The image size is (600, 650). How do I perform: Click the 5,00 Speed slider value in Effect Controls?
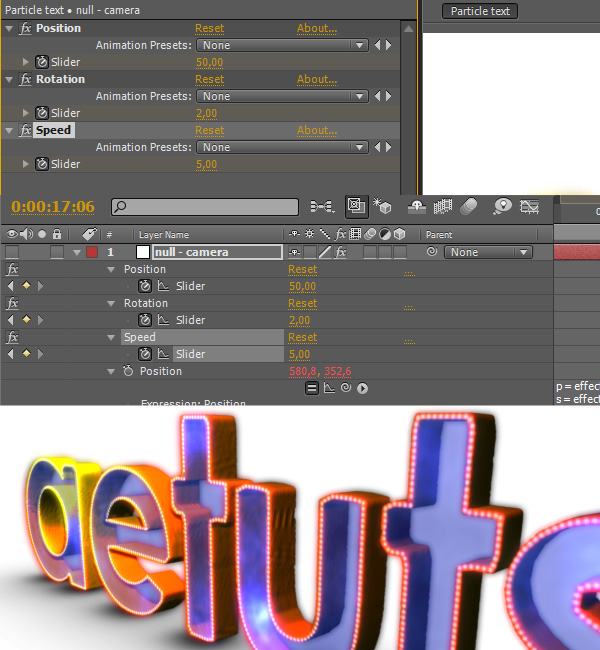[206, 164]
